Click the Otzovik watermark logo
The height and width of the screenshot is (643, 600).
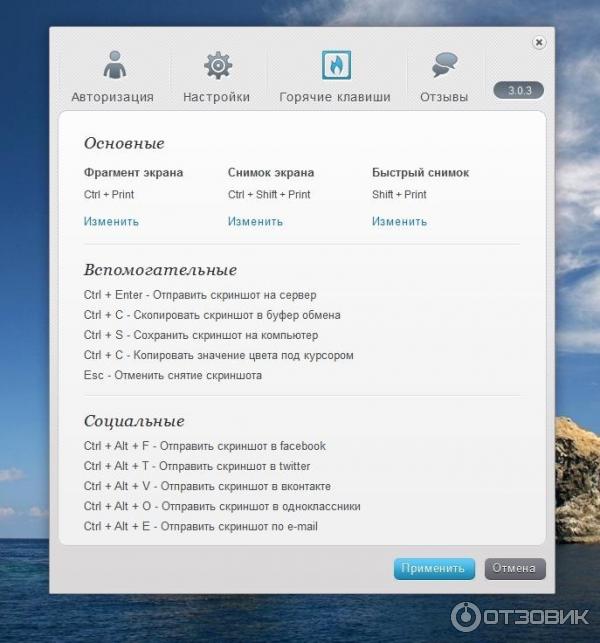[522, 615]
